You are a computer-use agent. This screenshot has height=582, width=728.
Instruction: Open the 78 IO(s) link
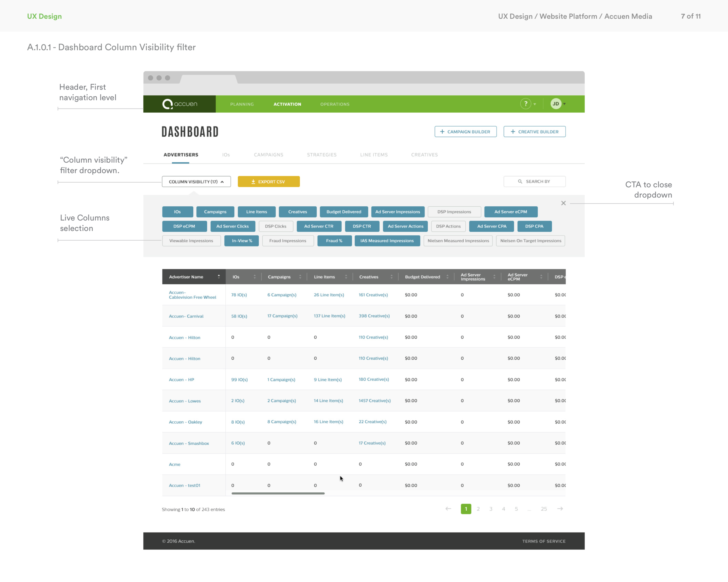(239, 295)
